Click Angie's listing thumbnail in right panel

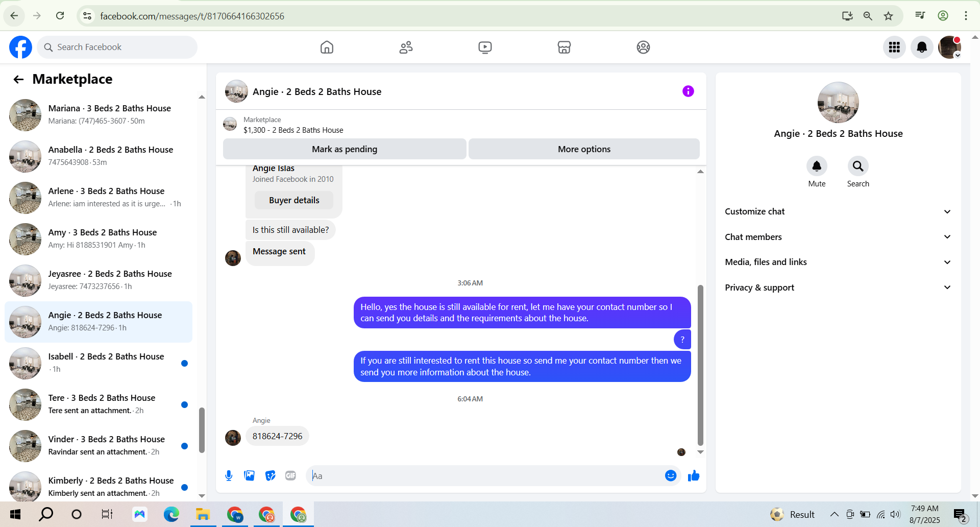pyautogui.click(x=838, y=102)
